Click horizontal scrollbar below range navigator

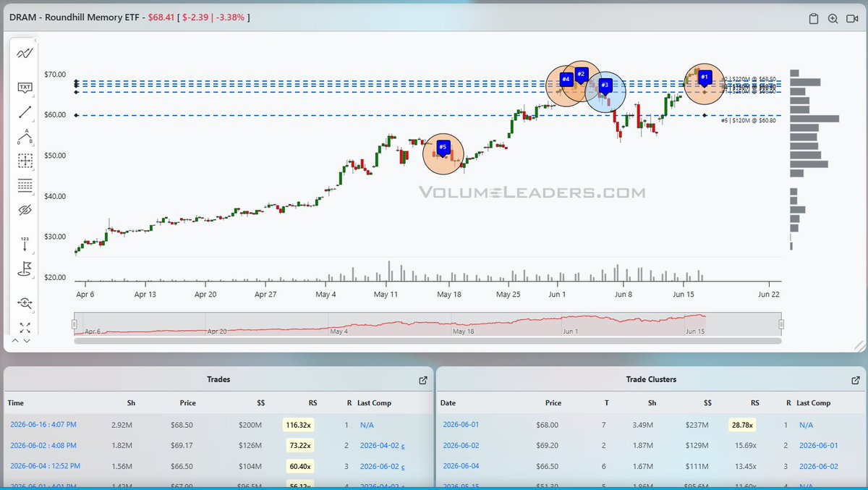427,341
